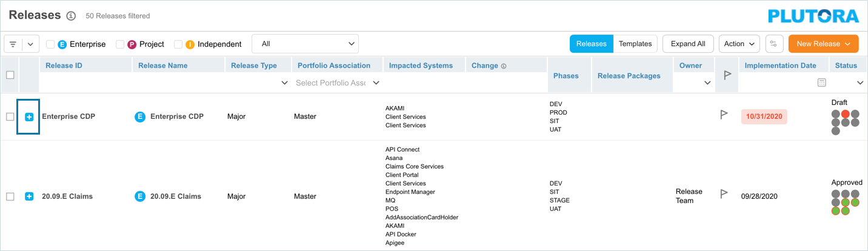Enable the Project filter checkbox

click(x=120, y=44)
